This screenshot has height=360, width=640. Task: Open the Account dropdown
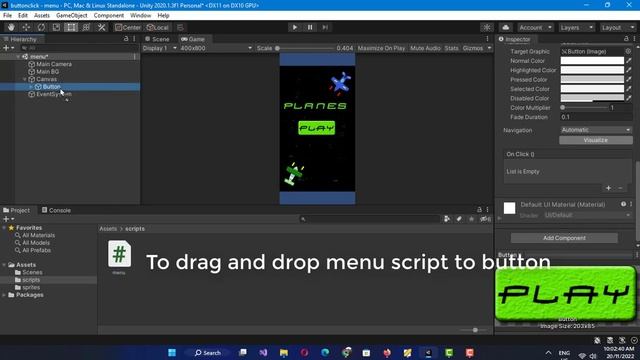[535, 27]
